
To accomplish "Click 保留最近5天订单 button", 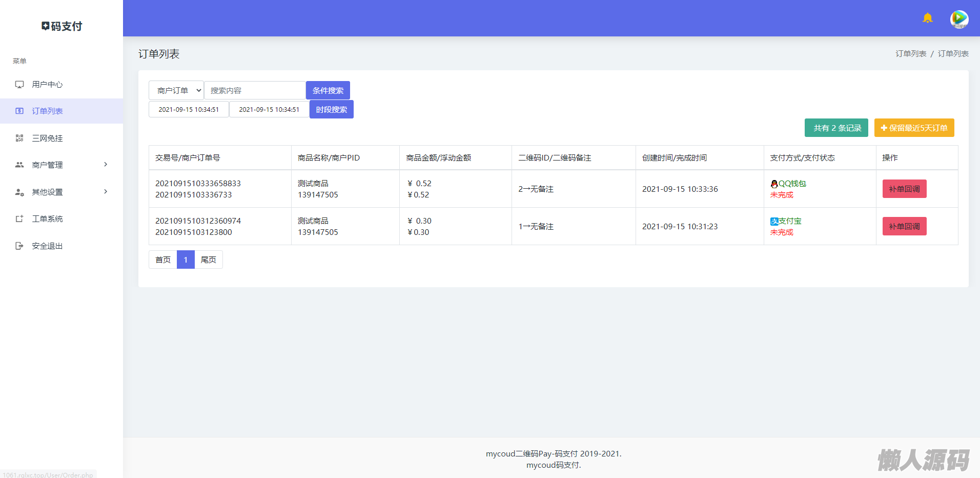I will tap(914, 128).
